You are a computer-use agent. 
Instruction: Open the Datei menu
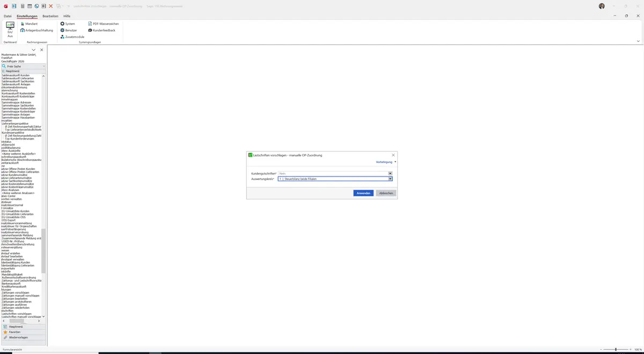click(x=8, y=16)
